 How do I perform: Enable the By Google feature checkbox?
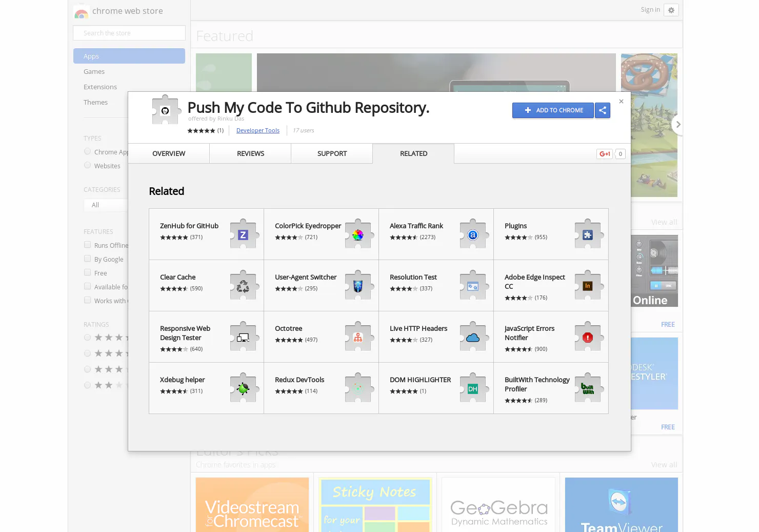(x=87, y=259)
